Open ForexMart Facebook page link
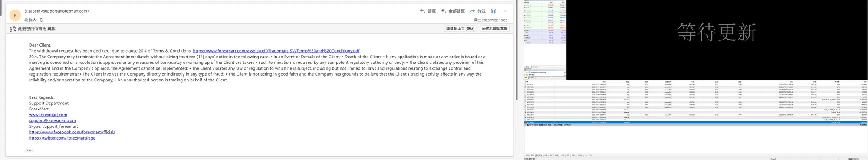The height and width of the screenshot is (160, 868). (x=72, y=132)
